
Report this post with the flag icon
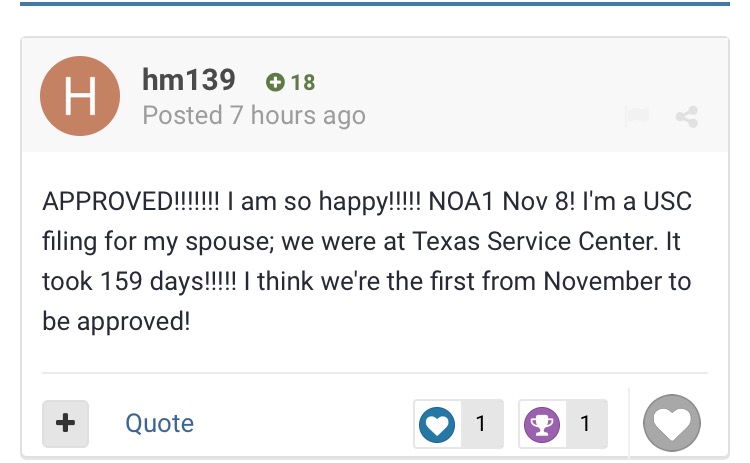pos(637,116)
